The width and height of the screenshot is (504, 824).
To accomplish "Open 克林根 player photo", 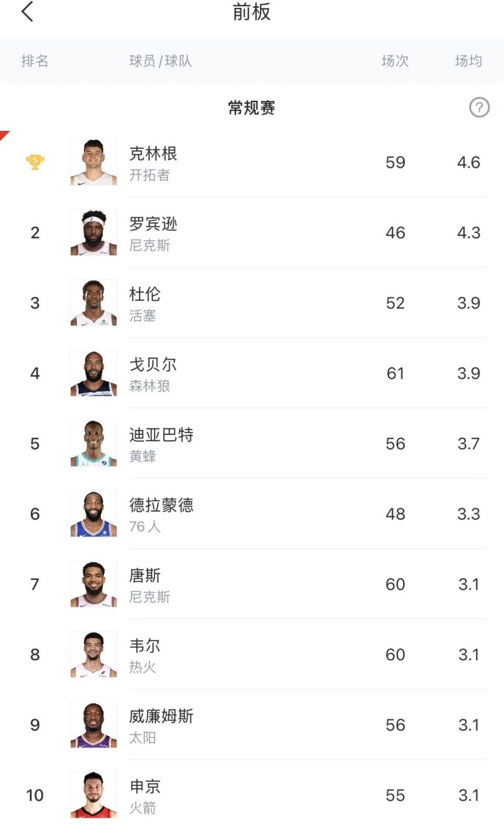I will [x=93, y=162].
